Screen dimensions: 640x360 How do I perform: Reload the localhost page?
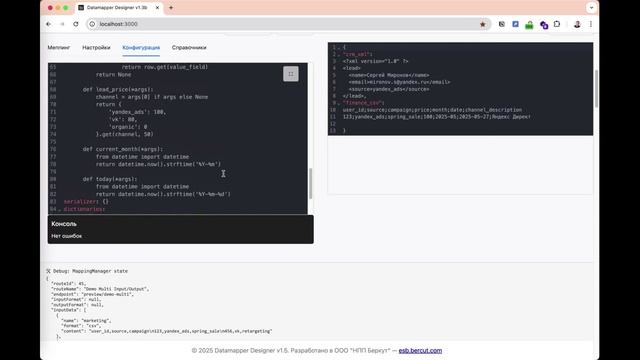[x=76, y=24]
